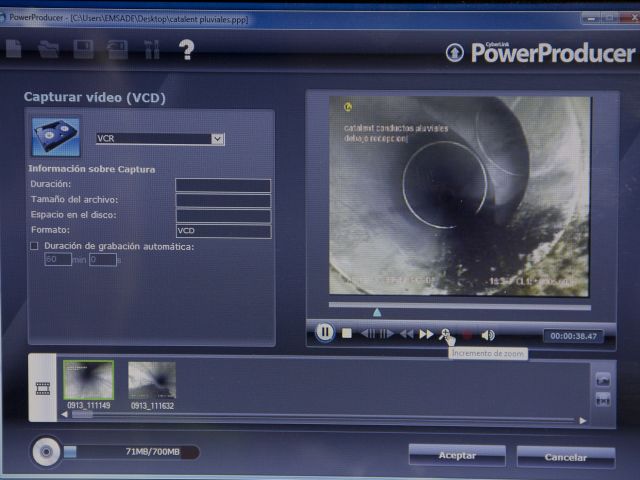Click the new project document icon
This screenshot has height=480, width=640.
click(x=14, y=49)
